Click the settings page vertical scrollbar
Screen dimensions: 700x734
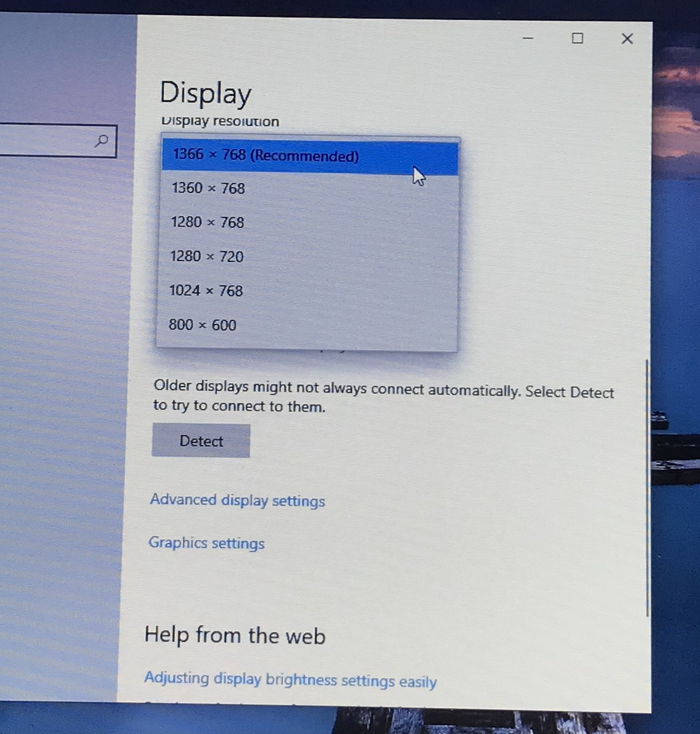click(647, 488)
